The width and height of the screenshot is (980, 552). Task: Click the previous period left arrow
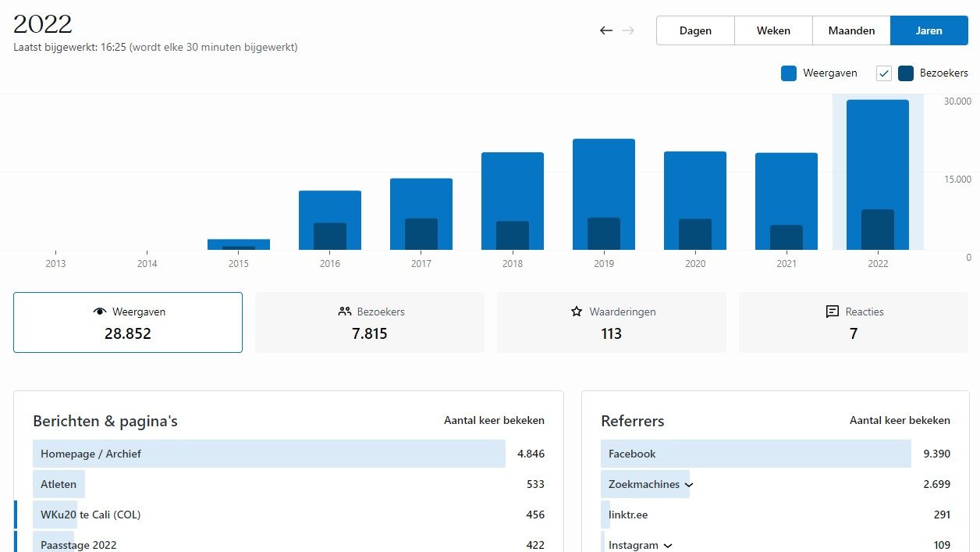[606, 30]
